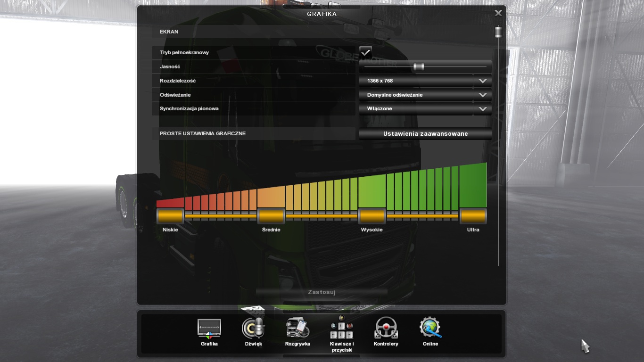The height and width of the screenshot is (362, 644).
Task: Close the Grafika window with X
Action: coord(498,13)
